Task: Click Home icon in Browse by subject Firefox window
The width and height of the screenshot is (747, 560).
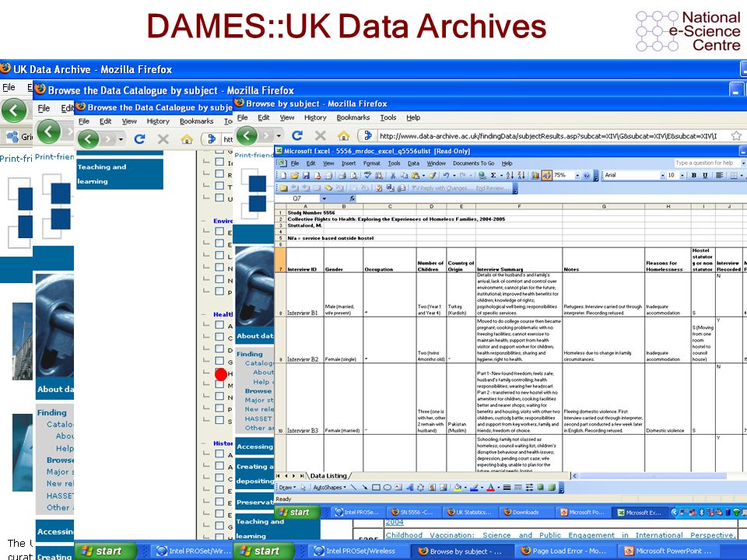Action: click(x=343, y=135)
